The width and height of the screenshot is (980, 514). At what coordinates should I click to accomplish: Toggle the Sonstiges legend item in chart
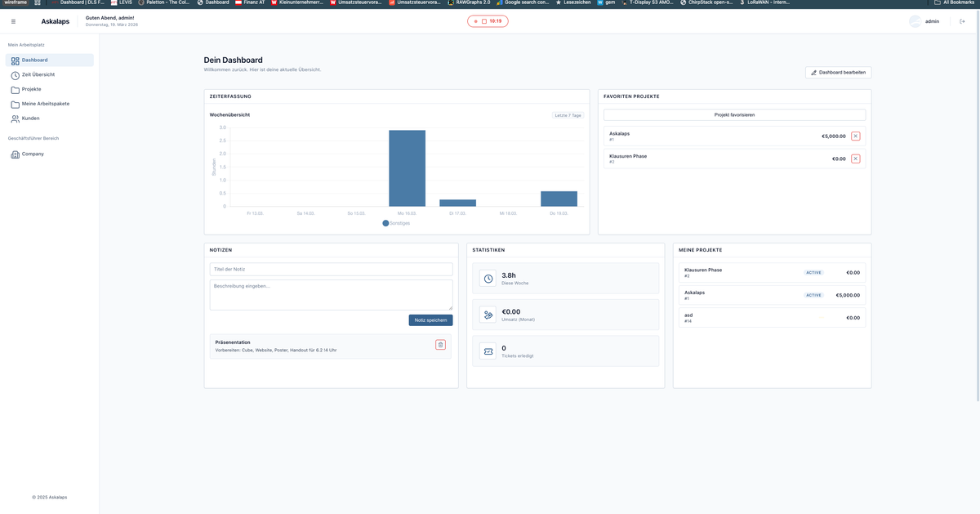click(x=396, y=222)
